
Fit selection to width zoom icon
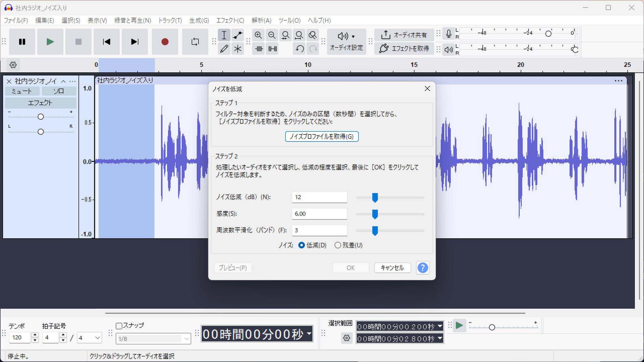(x=285, y=35)
